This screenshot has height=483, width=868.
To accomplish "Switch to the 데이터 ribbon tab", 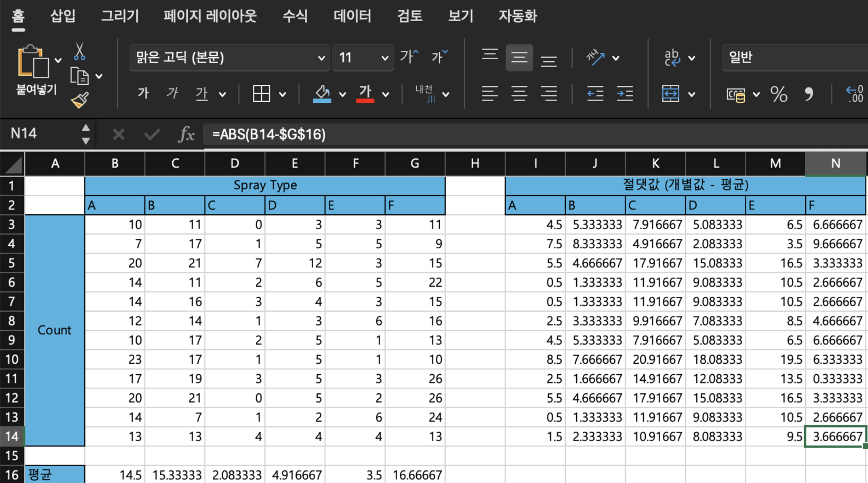I will (352, 16).
